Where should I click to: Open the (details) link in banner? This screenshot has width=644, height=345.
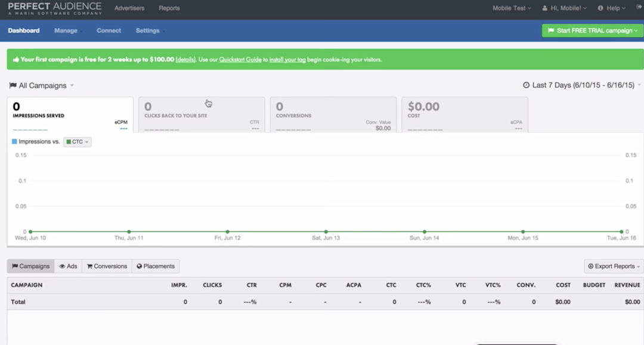tap(185, 60)
